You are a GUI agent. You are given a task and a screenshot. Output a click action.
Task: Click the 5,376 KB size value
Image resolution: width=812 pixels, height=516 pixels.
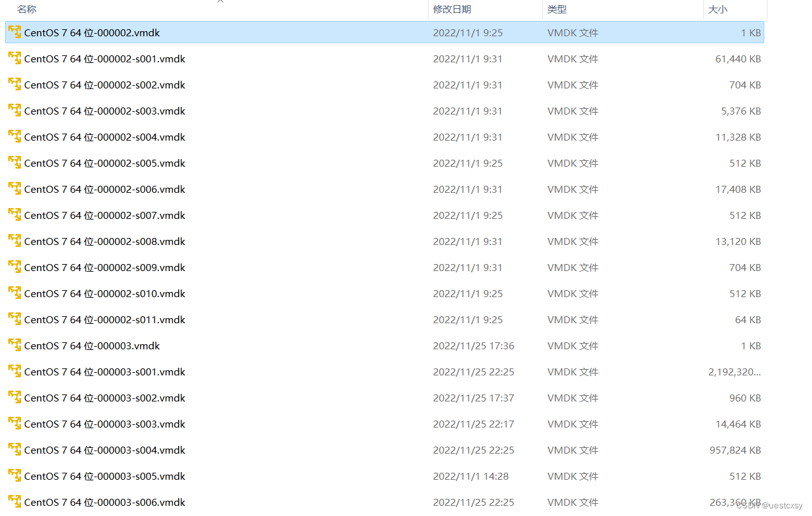tap(741, 111)
